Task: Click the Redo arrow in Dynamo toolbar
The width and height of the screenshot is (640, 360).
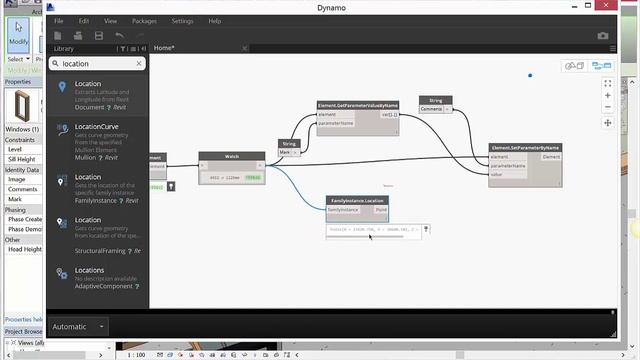Action: (140, 36)
